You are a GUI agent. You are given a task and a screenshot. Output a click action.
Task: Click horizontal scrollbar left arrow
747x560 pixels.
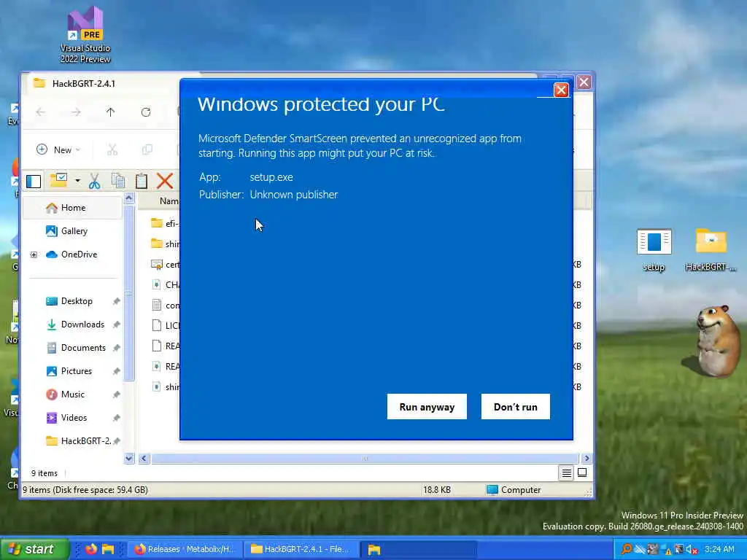click(x=144, y=459)
